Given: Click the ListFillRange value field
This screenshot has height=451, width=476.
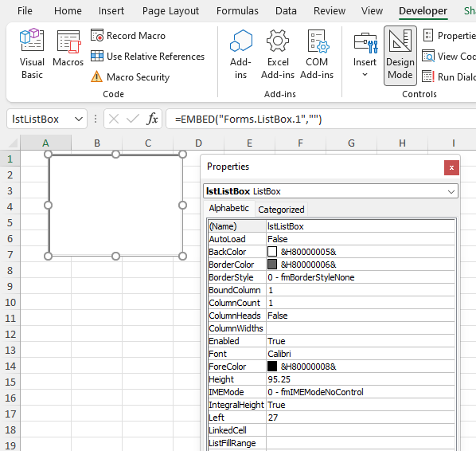Looking at the screenshot, I should [361, 443].
